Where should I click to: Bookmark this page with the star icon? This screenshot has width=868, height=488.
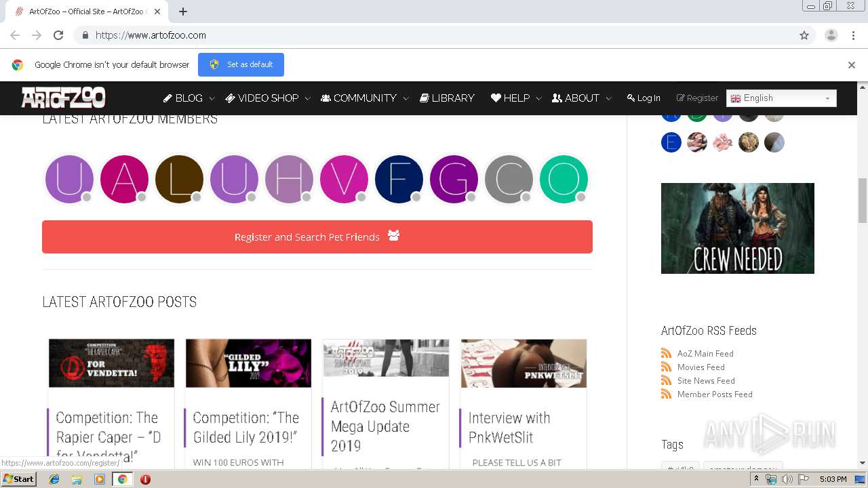(x=804, y=35)
